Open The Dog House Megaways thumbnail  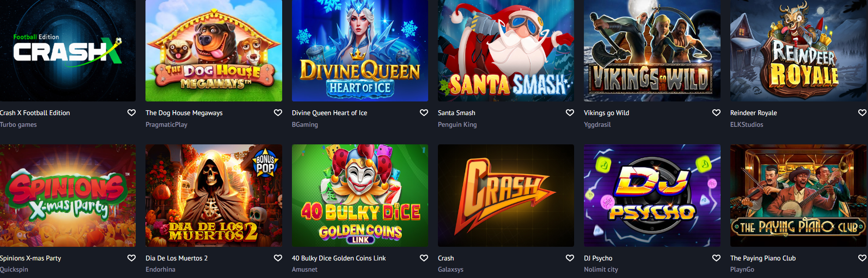214,51
